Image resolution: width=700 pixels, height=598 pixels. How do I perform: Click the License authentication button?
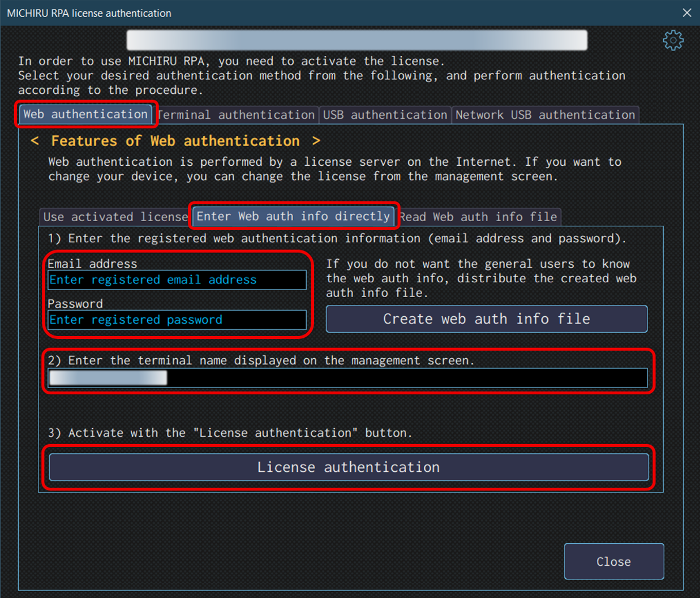[349, 467]
